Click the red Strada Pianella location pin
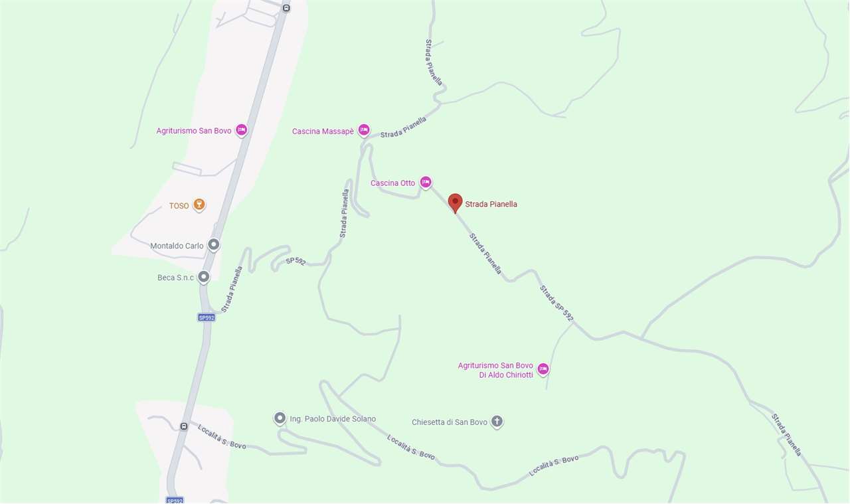The width and height of the screenshot is (850, 504). (455, 203)
